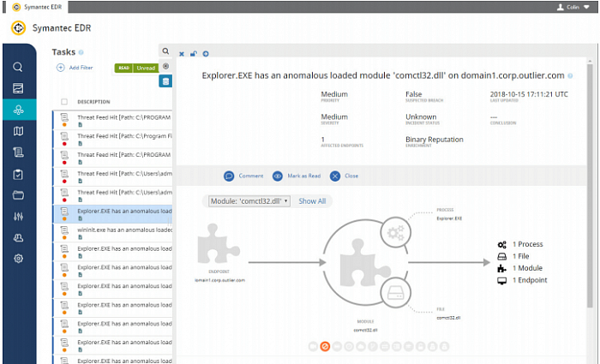Click the 2018-10-15 17:11:21 UTC timestamp
The image size is (600, 364).
529,94
